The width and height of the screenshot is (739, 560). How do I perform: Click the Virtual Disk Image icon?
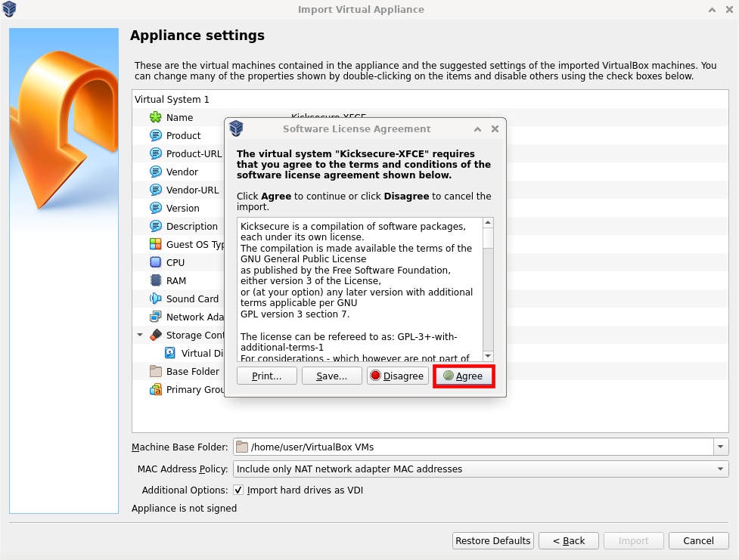(171, 353)
